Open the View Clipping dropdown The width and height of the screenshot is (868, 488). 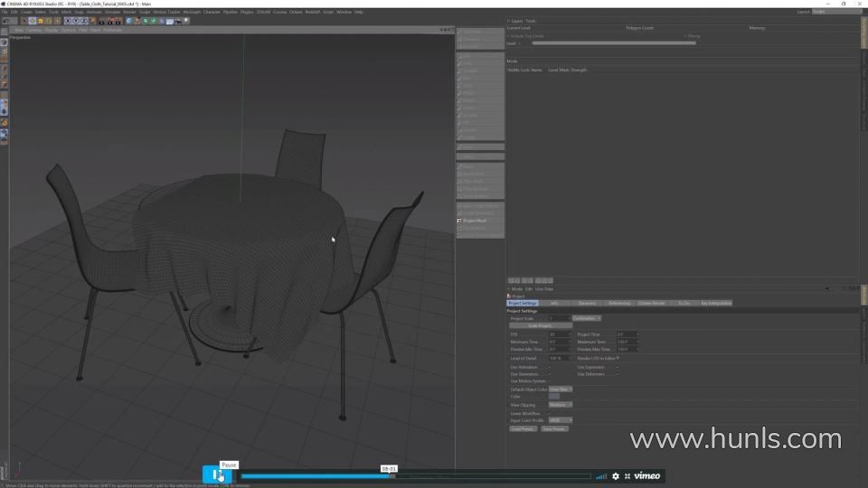[x=560, y=405]
